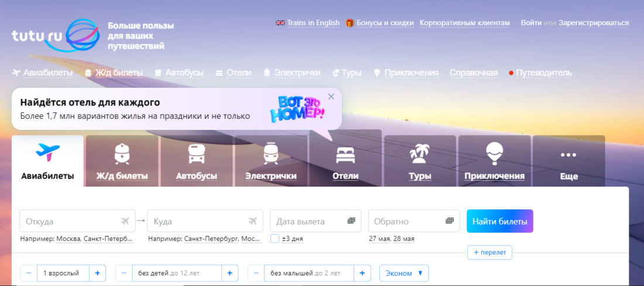Switch to the Отели tab label
644x286 pixels.
point(345,177)
